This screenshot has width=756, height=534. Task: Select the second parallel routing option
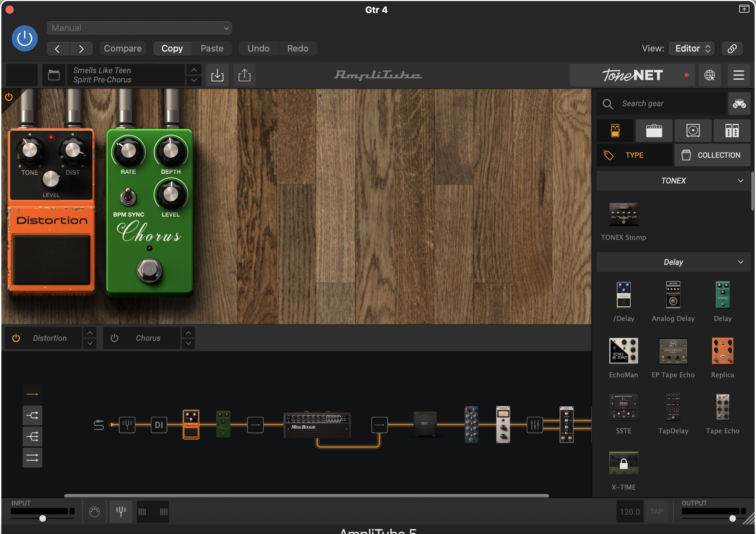pos(32,415)
